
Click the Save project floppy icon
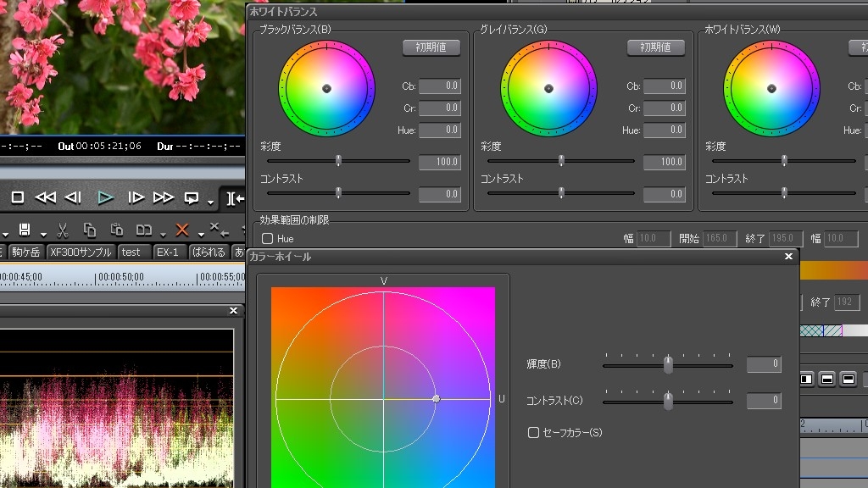(x=25, y=230)
